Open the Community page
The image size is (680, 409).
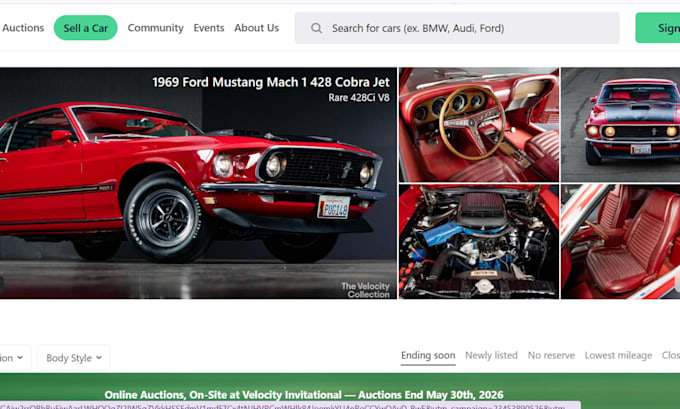tap(155, 28)
